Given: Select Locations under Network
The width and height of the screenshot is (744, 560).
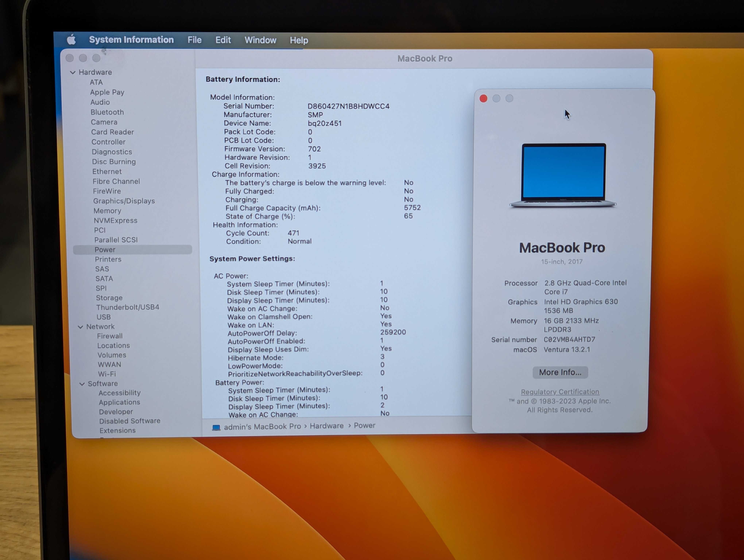Looking at the screenshot, I should click(113, 346).
